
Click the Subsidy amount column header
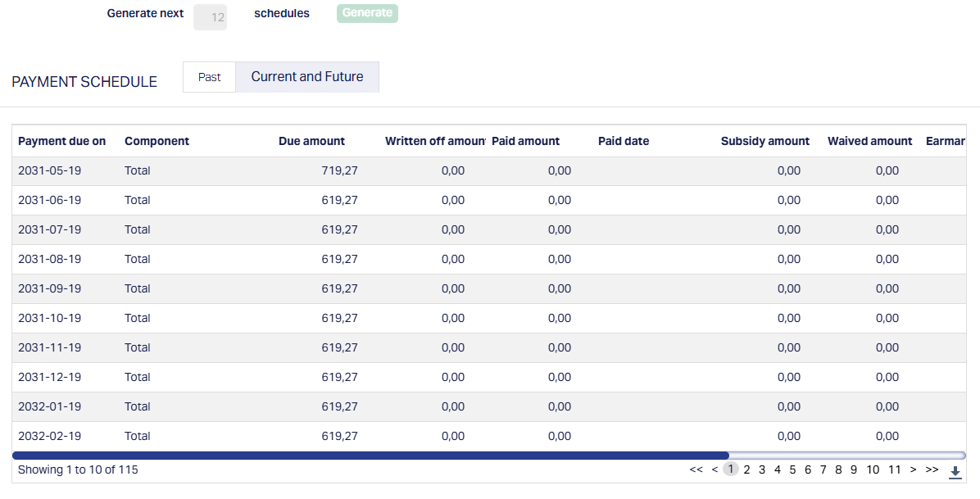coord(764,141)
